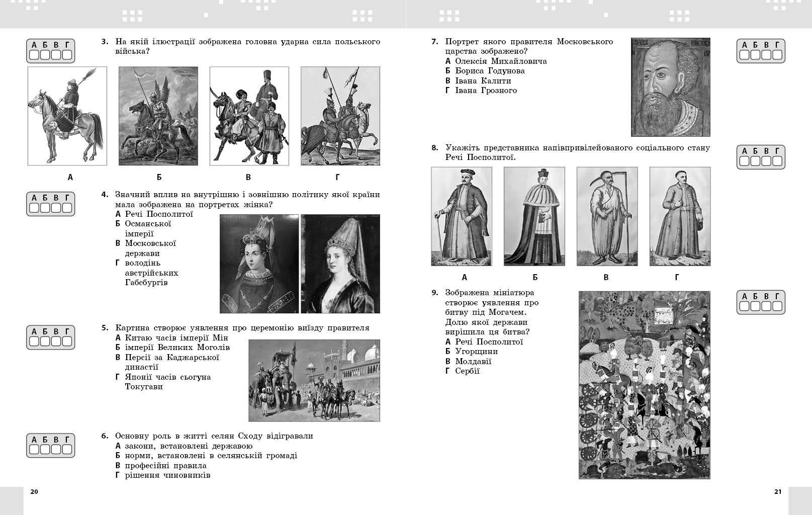The height and width of the screenshot is (515, 812).
Task: Click page number 21
Action: (x=777, y=492)
